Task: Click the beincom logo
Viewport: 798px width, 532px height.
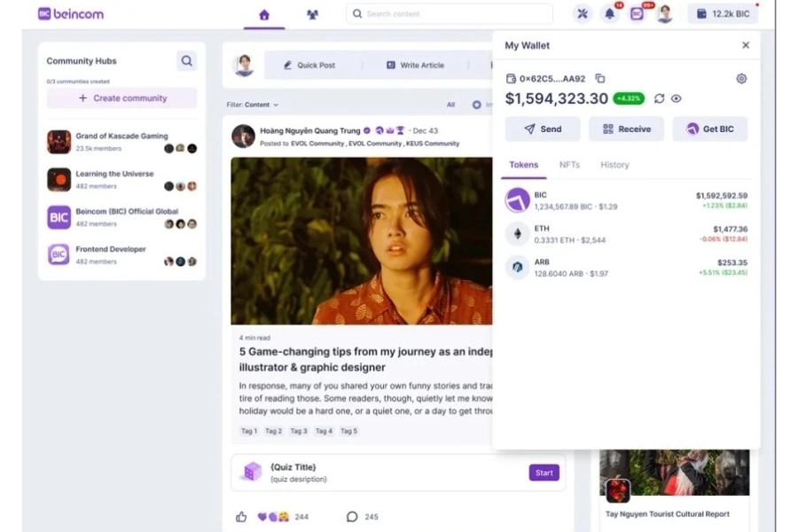Action: tap(71, 14)
